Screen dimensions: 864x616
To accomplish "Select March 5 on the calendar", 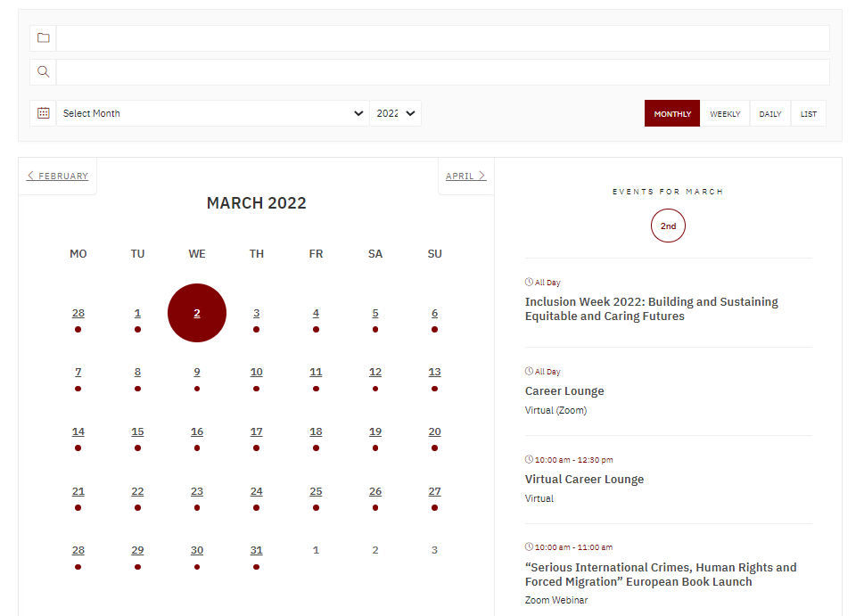I will click(x=375, y=314).
